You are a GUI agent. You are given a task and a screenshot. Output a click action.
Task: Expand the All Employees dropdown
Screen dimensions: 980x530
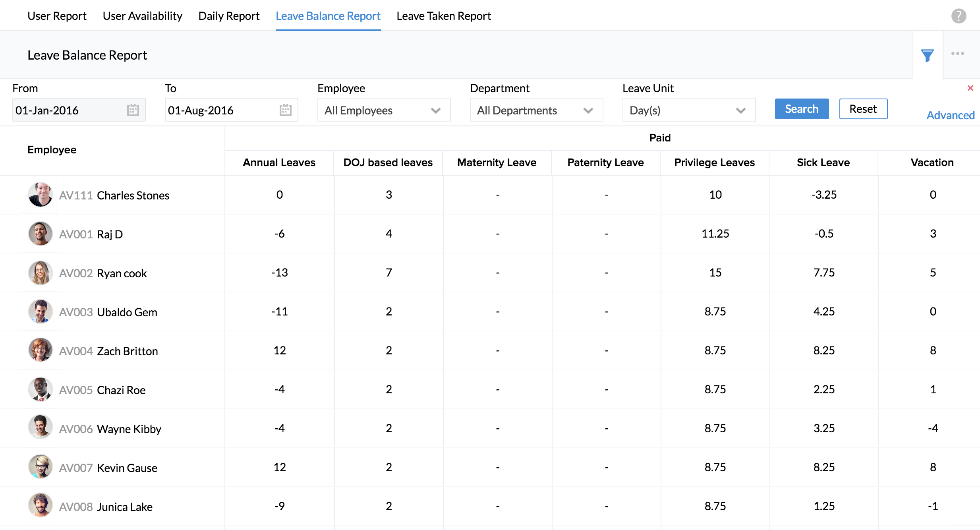[383, 110]
